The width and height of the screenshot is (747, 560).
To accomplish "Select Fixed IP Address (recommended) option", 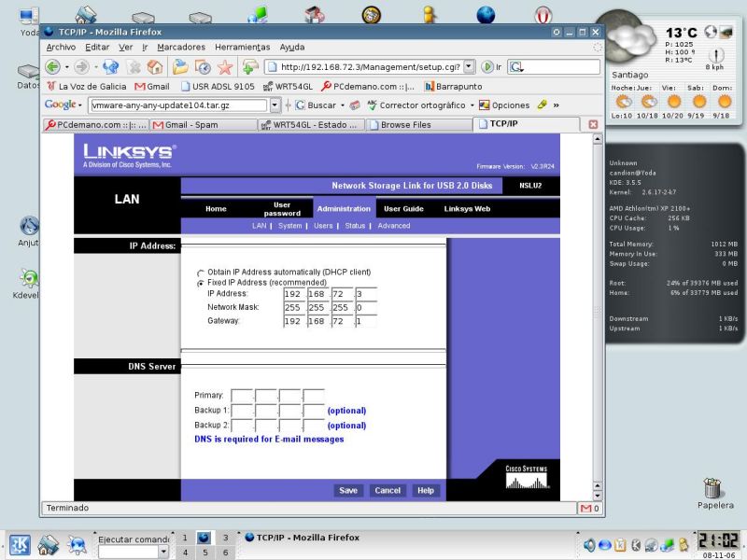I will tap(201, 284).
